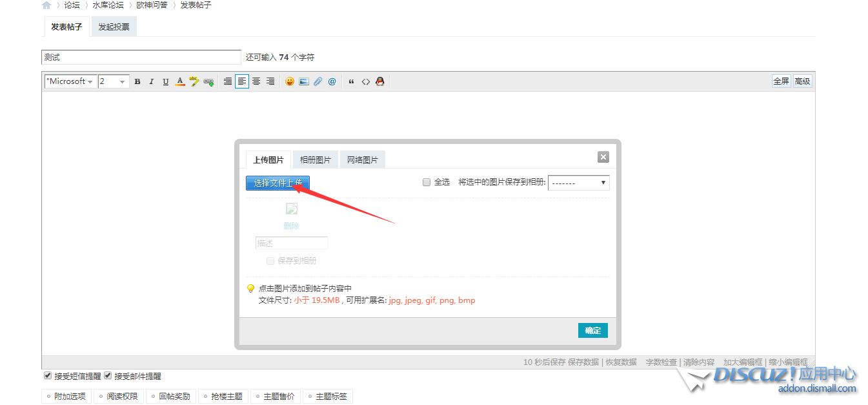This screenshot has width=868, height=405.
Task: Toggle bold formatting in the editor toolbar
Action: pyautogui.click(x=137, y=81)
